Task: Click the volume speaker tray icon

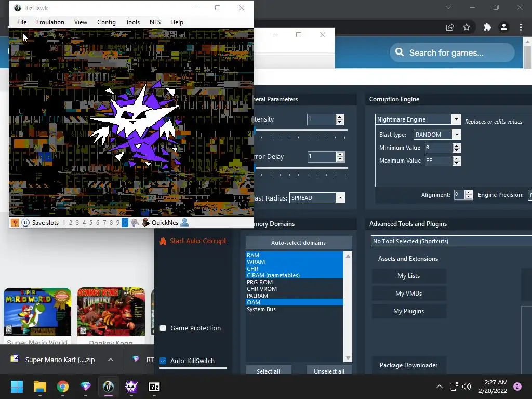Action: tap(467, 387)
